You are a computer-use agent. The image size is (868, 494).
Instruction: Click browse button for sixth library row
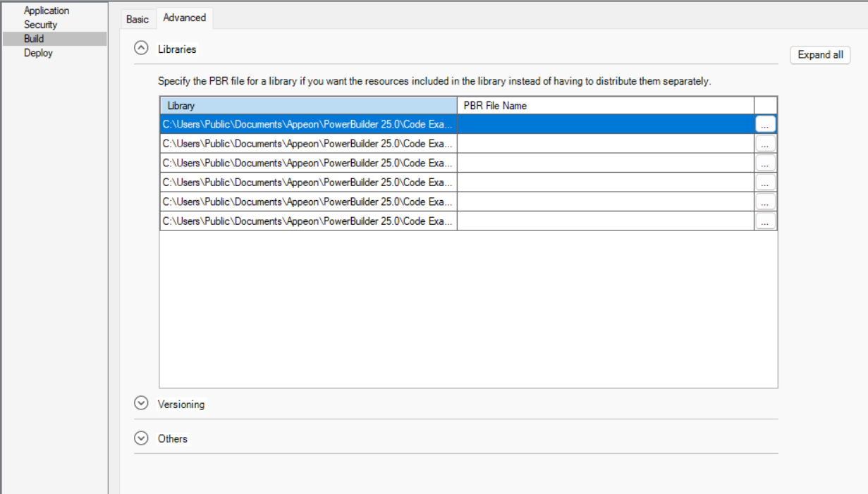pos(765,221)
